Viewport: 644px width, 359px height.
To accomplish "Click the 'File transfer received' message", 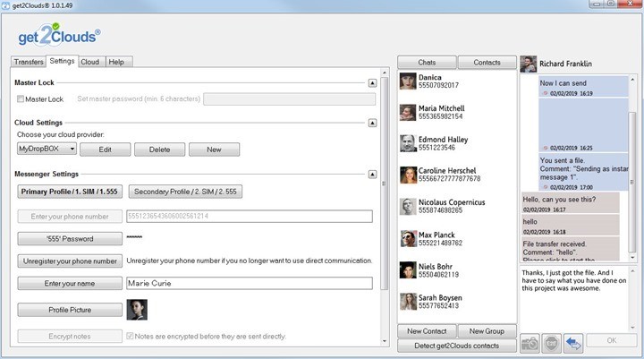I will click(x=571, y=249).
